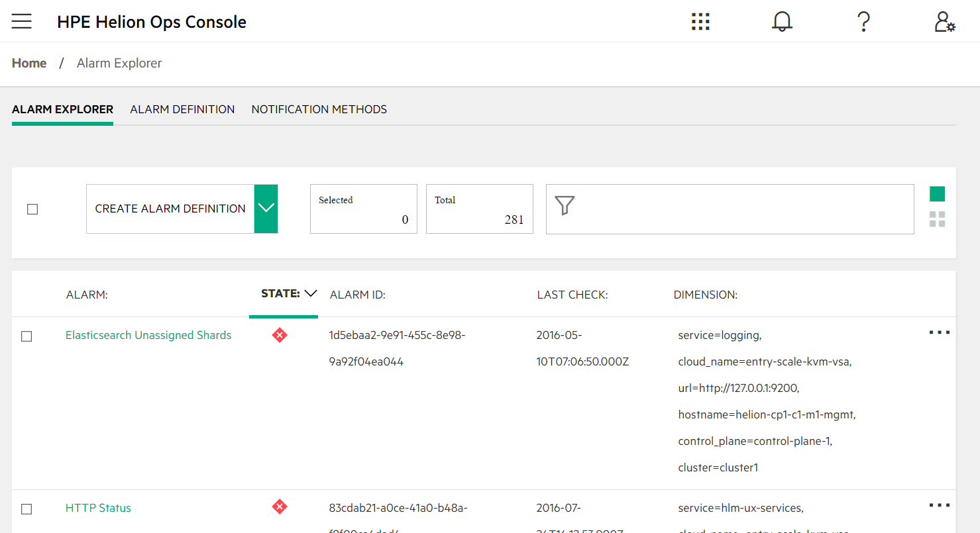Image resolution: width=980 pixels, height=533 pixels.
Task: Click the ALARM column header
Action: [87, 295]
